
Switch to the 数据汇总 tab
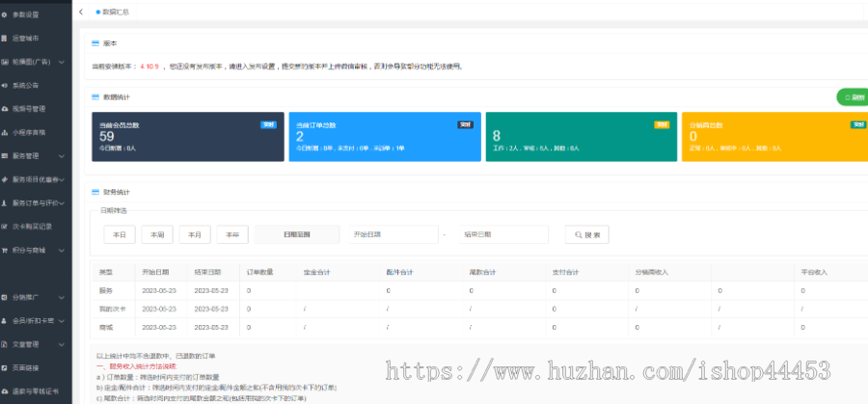[x=113, y=12]
